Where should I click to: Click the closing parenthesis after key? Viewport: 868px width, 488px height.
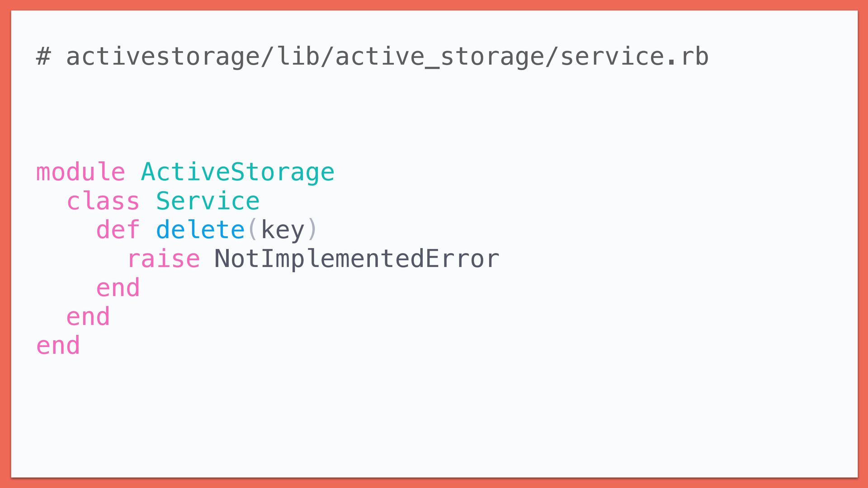click(x=312, y=230)
